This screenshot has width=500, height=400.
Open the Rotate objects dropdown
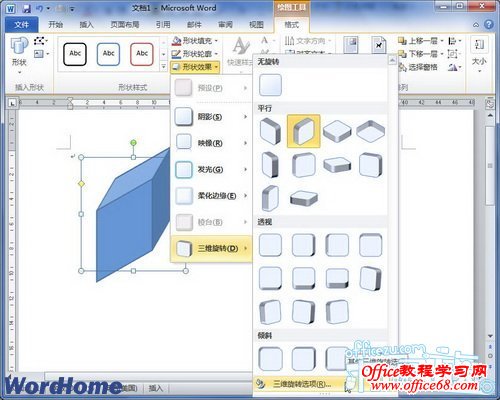455,67
